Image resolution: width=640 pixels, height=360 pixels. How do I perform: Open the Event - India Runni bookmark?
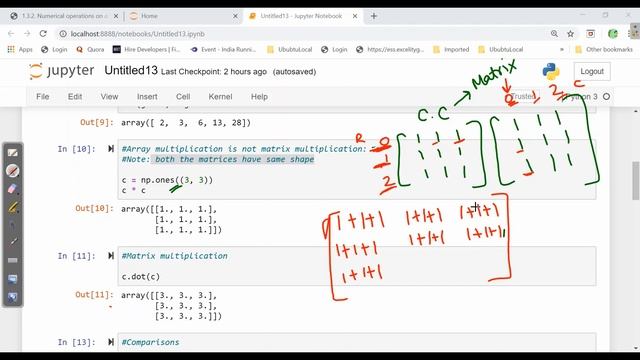pos(223,49)
